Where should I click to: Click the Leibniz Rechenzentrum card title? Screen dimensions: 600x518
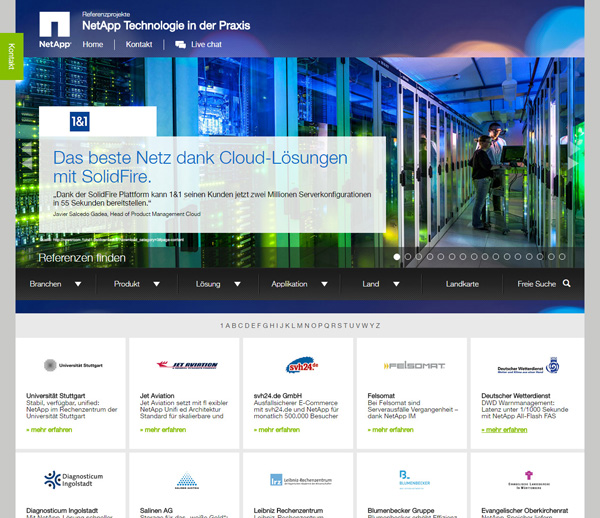click(288, 510)
